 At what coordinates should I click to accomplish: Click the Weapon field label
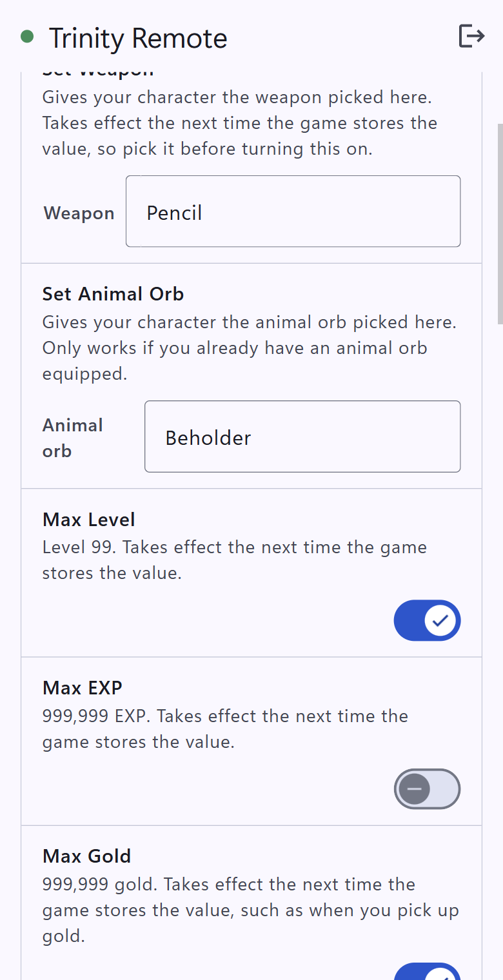point(79,213)
